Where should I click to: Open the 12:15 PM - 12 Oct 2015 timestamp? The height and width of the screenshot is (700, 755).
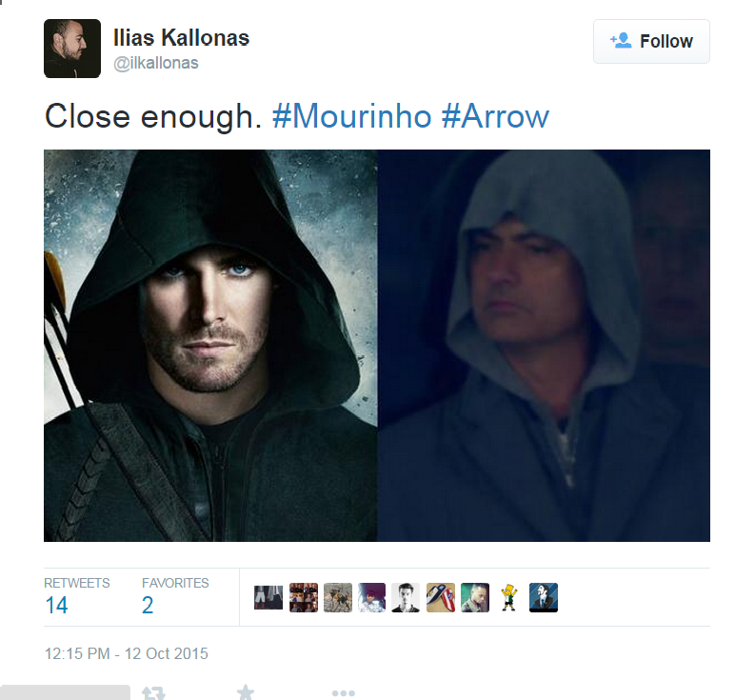(x=127, y=653)
